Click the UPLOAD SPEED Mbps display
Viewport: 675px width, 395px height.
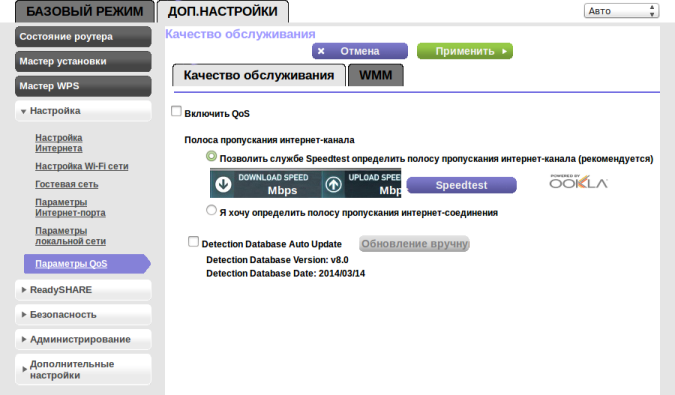tap(362, 183)
